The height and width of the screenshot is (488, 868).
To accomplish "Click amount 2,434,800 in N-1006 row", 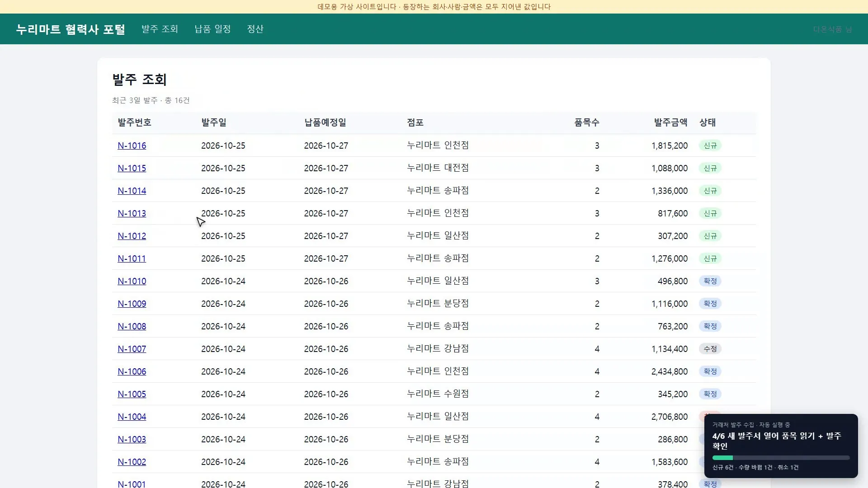I will tap(669, 371).
